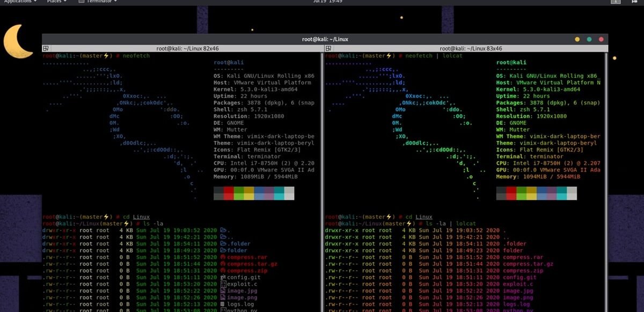Click the archive icon next to compress.zip
Viewport: 644px width, 312px height.
point(223,270)
